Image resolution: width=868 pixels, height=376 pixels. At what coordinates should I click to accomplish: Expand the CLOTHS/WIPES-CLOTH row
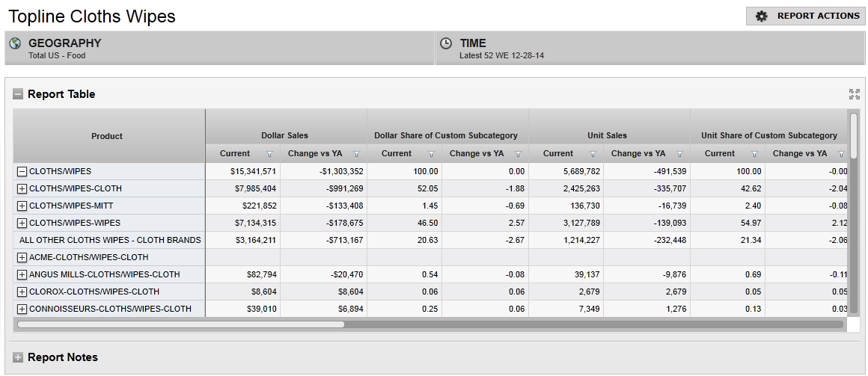[22, 188]
